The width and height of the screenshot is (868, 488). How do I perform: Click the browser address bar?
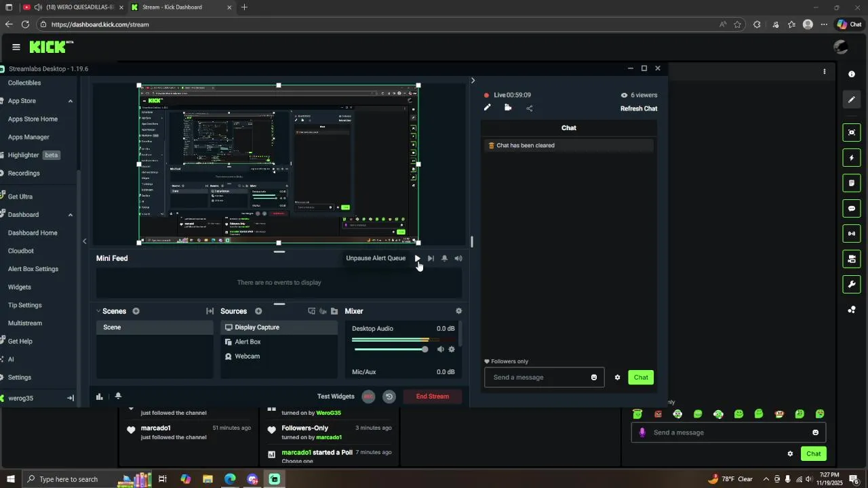(x=380, y=24)
